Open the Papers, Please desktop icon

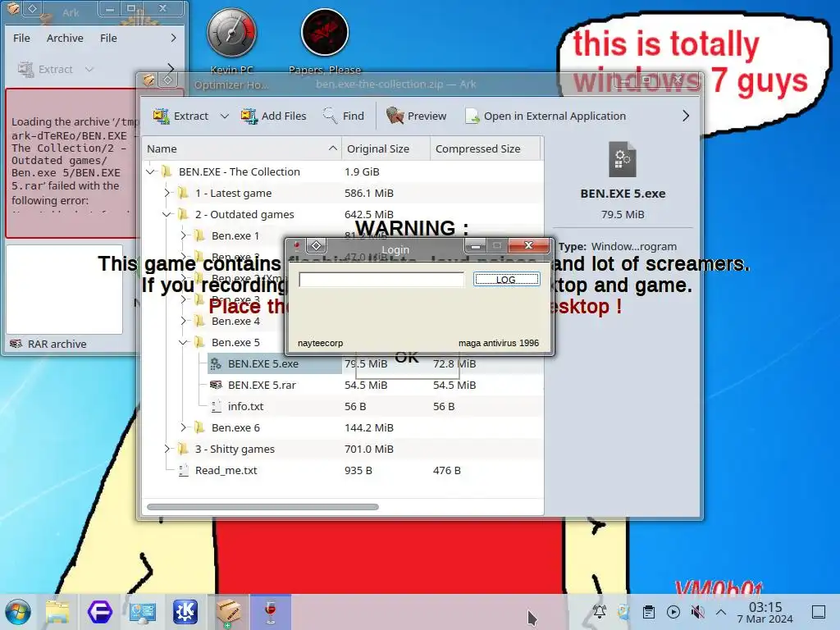click(x=325, y=42)
